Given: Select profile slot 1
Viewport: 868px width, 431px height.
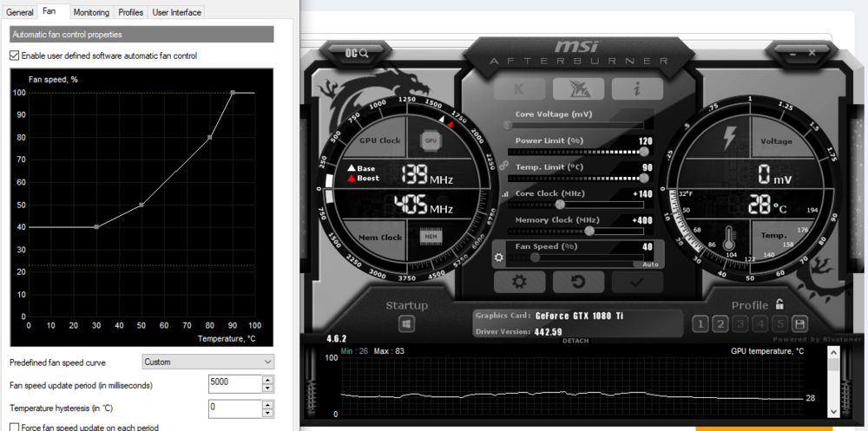Looking at the screenshot, I should tap(700, 323).
